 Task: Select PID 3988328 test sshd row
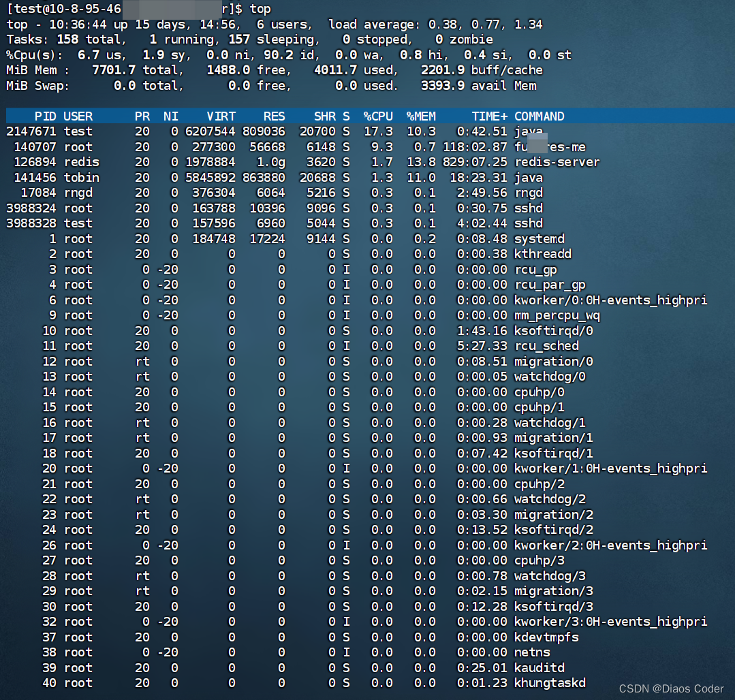coord(368,223)
